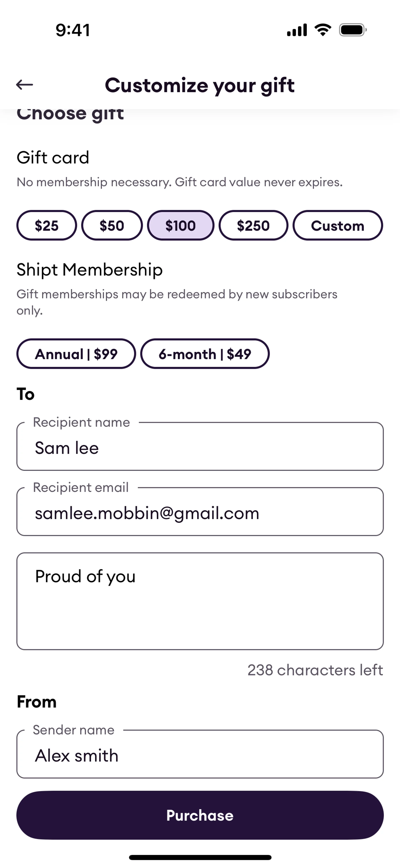Tap the 9:41 clock in status bar
The width and height of the screenshot is (400, 868).
pos(73,30)
